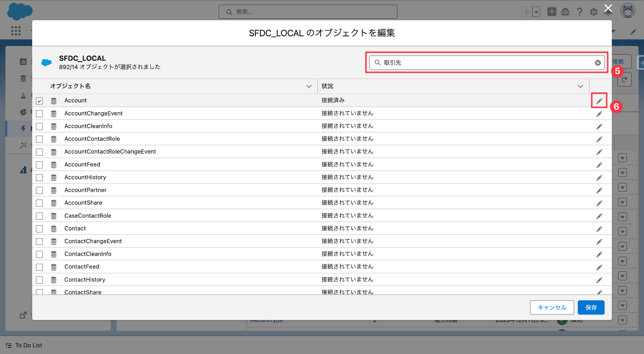The width and height of the screenshot is (644, 354).
Task: Click the 接続済み status of Account
Action: click(333, 100)
